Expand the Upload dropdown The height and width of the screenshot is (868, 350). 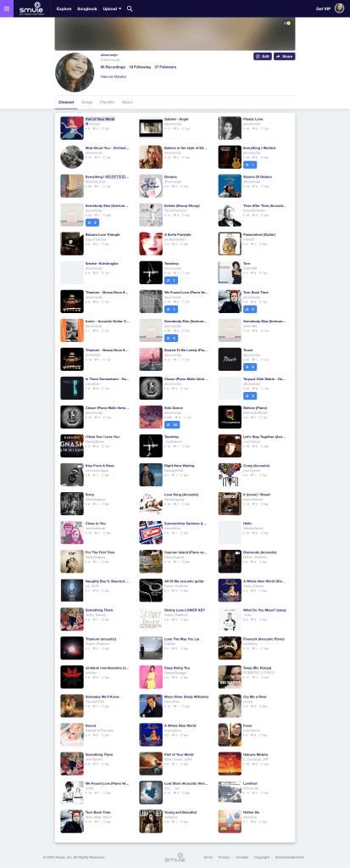coord(112,8)
